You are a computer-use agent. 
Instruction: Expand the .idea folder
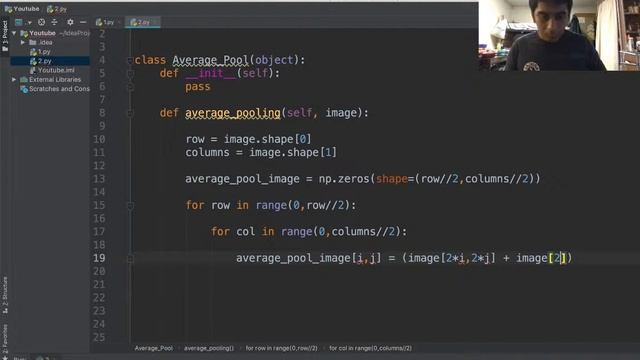pos(23,42)
